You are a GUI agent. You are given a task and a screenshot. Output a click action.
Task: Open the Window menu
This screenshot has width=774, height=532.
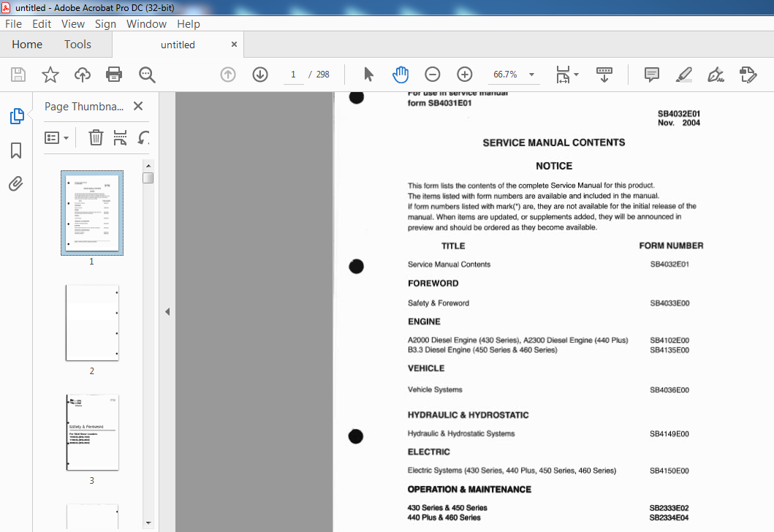146,23
